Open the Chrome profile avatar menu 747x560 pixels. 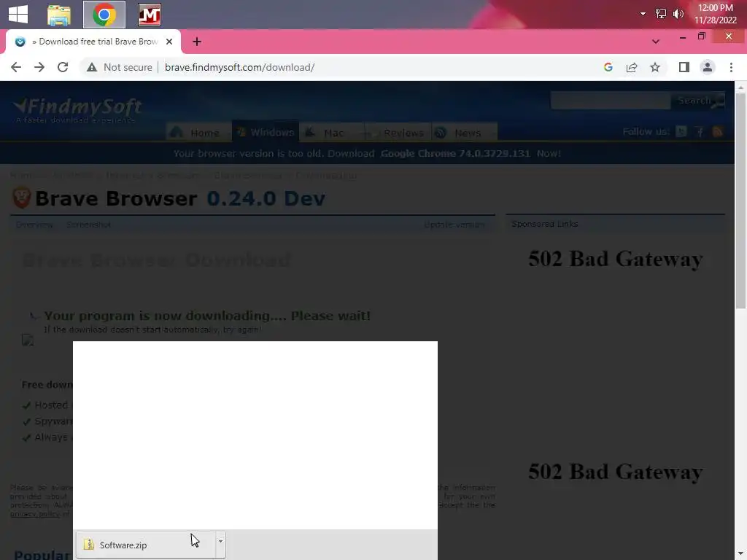pyautogui.click(x=708, y=67)
